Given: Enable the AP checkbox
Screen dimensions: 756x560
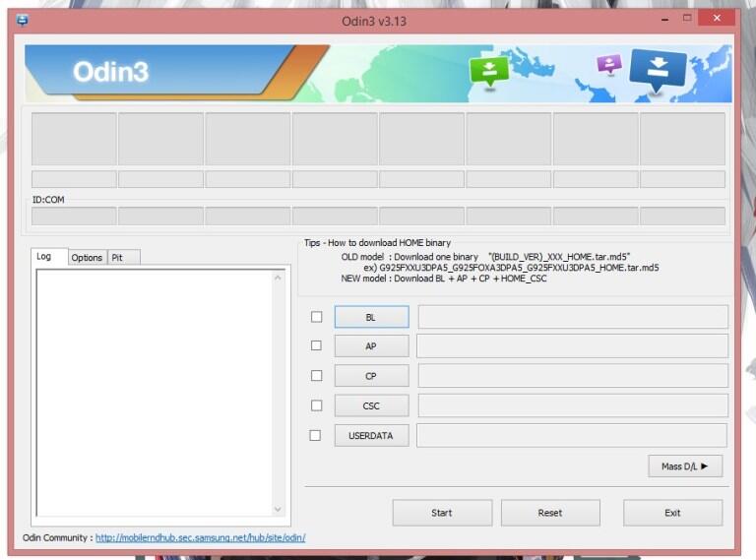Looking at the screenshot, I should pos(316,345).
